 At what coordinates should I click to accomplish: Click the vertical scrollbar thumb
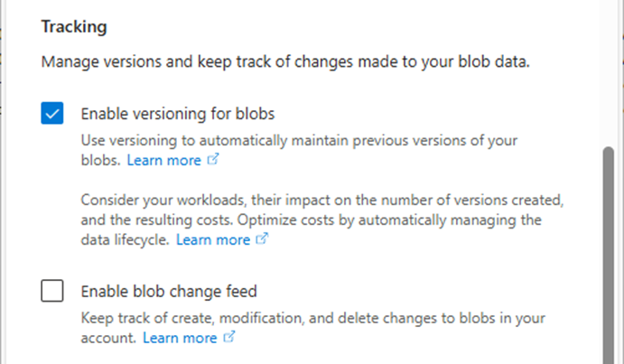(610, 253)
